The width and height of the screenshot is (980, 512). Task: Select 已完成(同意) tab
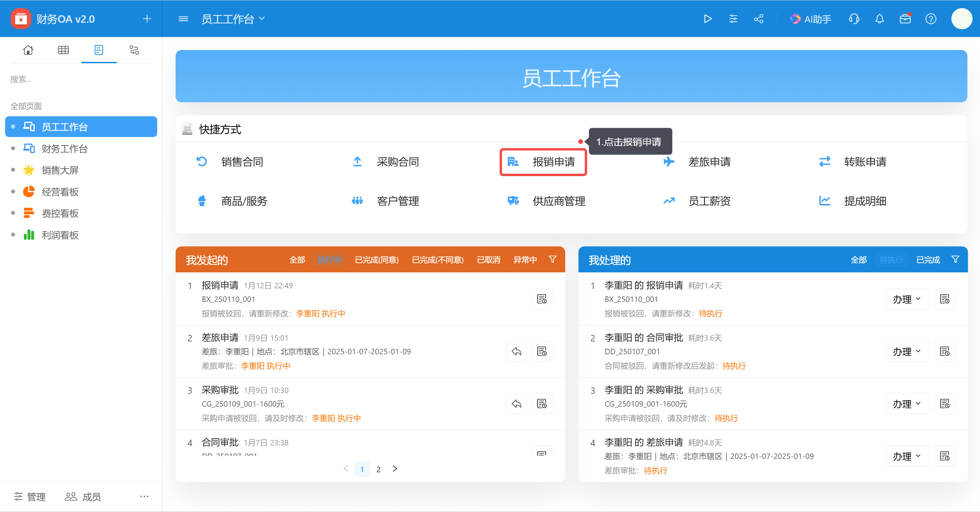pos(377,260)
